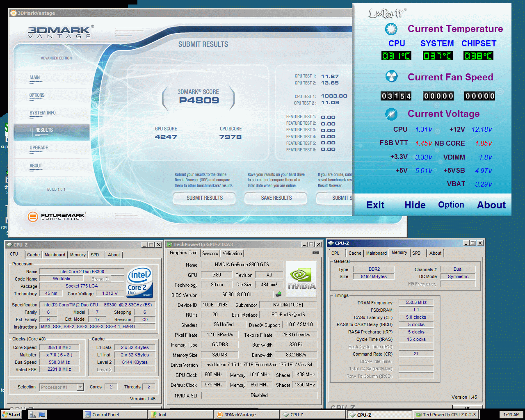Click the SAVE RESULTS button
The width and height of the screenshot is (525, 420).
pyautogui.click(x=276, y=198)
